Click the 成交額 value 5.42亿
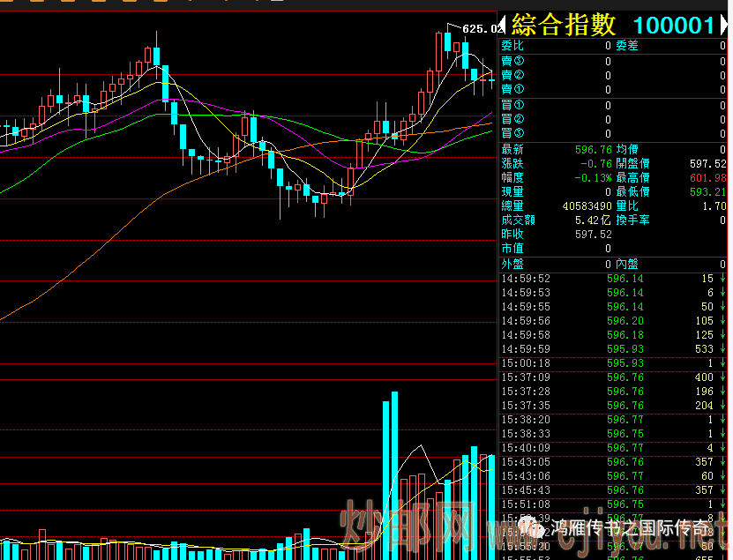 coord(593,220)
